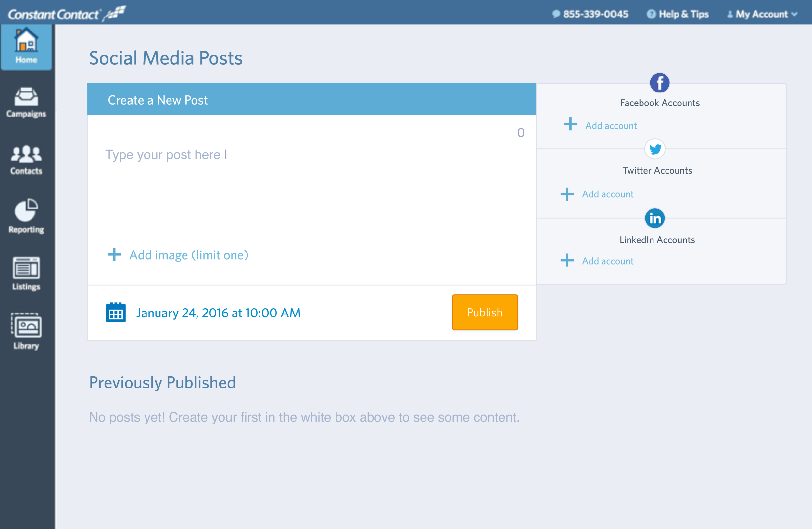Click the Help question mark icon
This screenshot has height=529, width=812.
pyautogui.click(x=651, y=14)
